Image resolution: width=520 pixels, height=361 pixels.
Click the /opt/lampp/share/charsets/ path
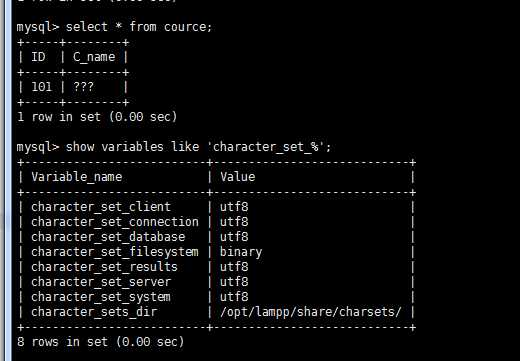[x=311, y=312]
